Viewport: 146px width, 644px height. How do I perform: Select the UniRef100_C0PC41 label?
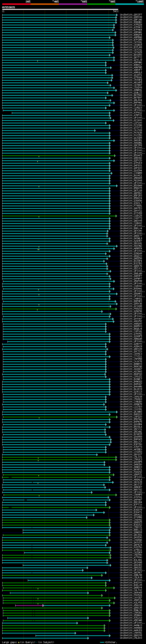(131, 331)
